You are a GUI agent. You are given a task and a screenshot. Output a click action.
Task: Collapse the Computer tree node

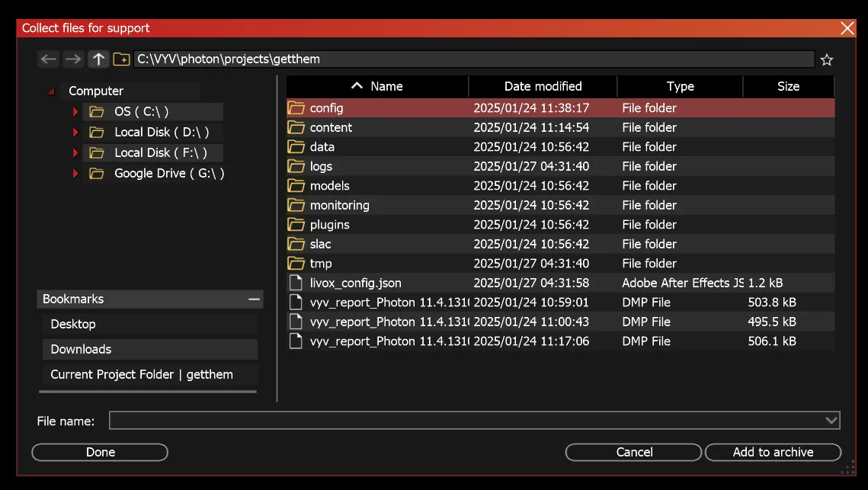[x=51, y=91]
